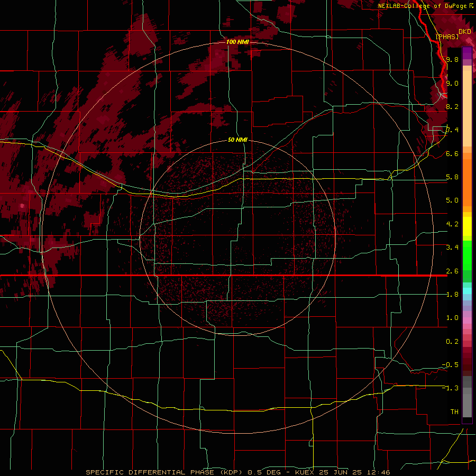Click the -1.3 color scale value

[451, 388]
